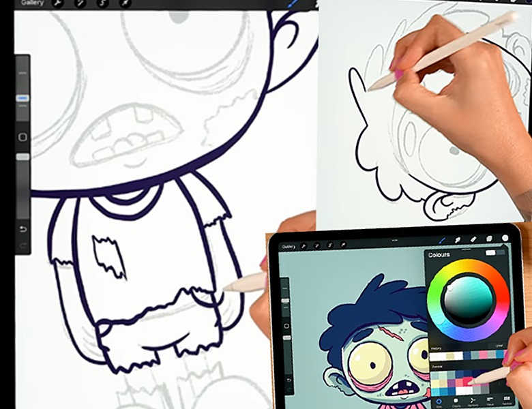Select the primary colour chip in Colours header
The height and width of the screenshot is (409, 532).
(x=490, y=254)
